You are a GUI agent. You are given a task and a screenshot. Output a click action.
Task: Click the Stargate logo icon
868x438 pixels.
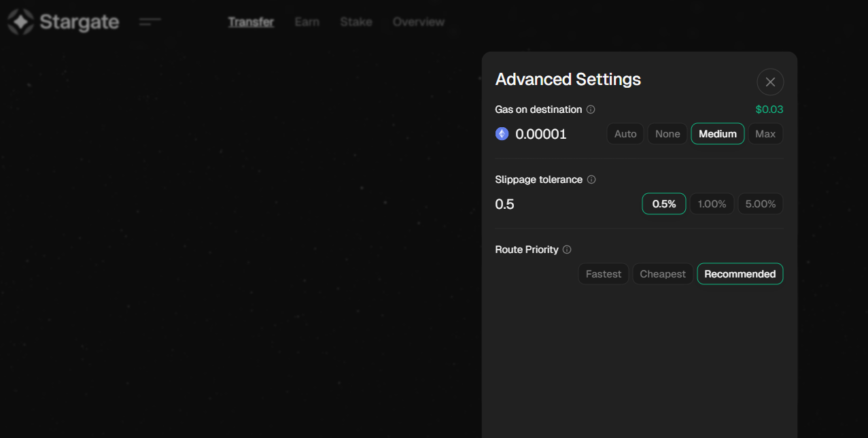(x=20, y=22)
